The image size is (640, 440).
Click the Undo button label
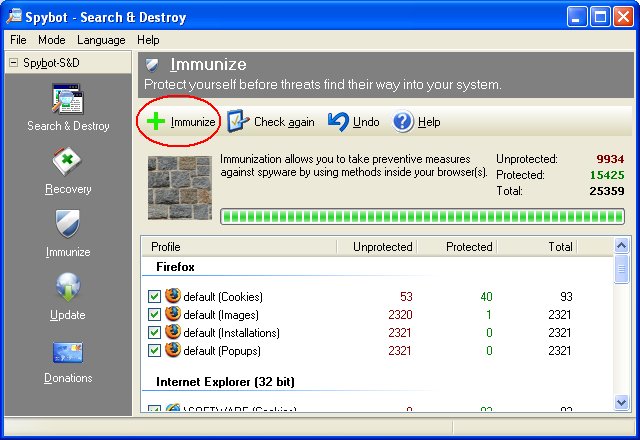(x=366, y=122)
